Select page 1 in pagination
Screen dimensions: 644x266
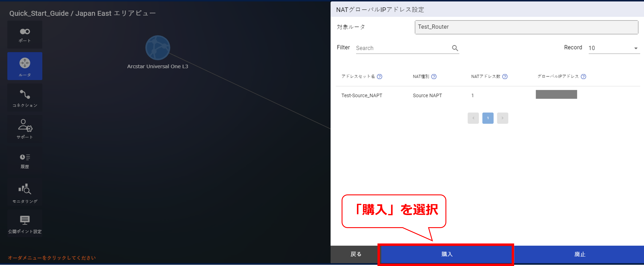[x=488, y=118]
